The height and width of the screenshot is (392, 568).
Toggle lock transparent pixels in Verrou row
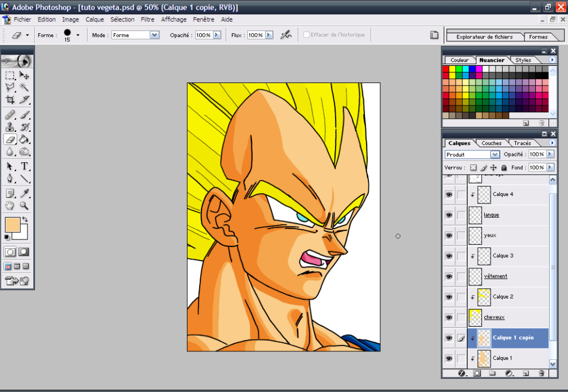(x=473, y=167)
